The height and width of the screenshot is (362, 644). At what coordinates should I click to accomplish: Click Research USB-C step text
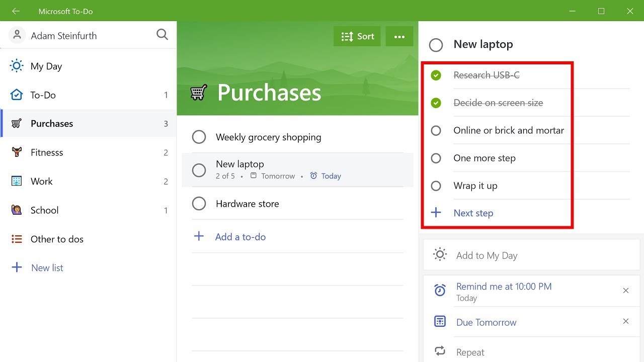point(487,75)
